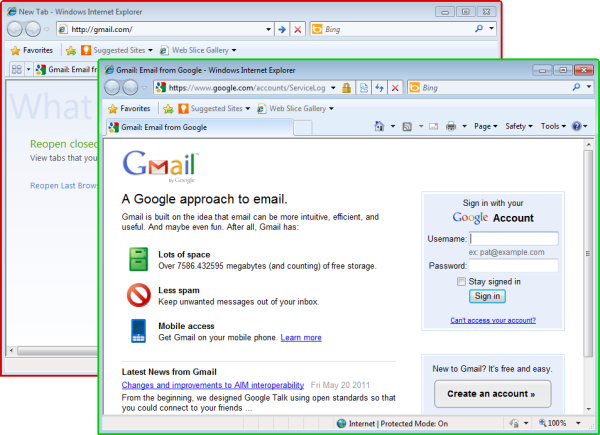
Task: Click Web Slice Gallery in New Tab window
Action: tap(197, 51)
